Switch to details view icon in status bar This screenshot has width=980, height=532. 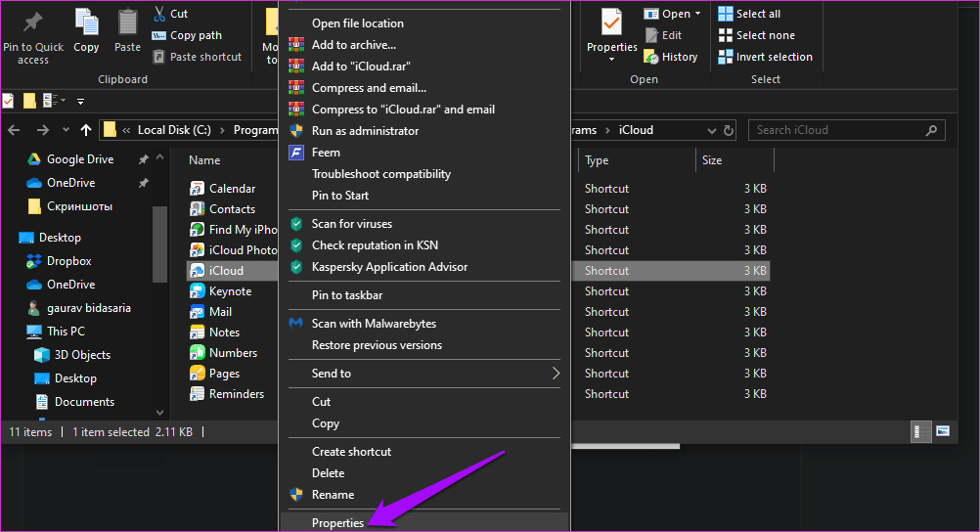(x=920, y=431)
